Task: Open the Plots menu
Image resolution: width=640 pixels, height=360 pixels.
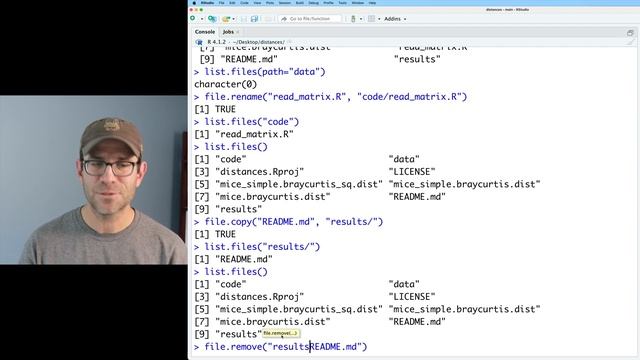Action: pos(270,3)
